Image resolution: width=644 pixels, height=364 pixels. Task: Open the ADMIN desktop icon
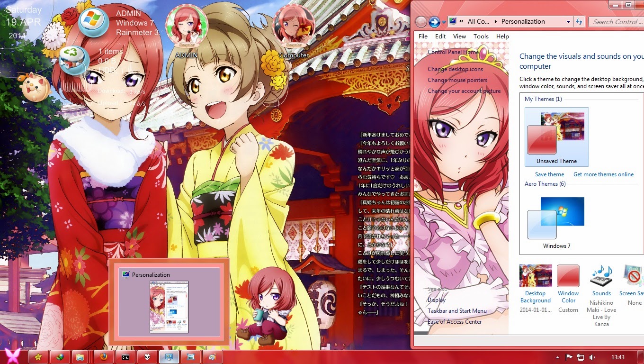(x=186, y=32)
